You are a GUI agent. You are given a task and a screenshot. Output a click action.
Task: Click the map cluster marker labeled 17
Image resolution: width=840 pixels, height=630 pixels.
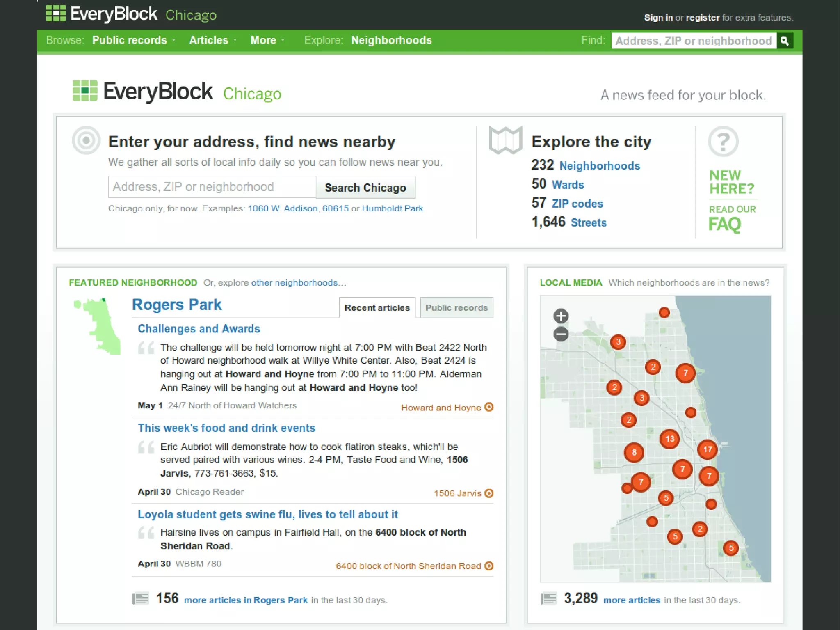pyautogui.click(x=708, y=449)
